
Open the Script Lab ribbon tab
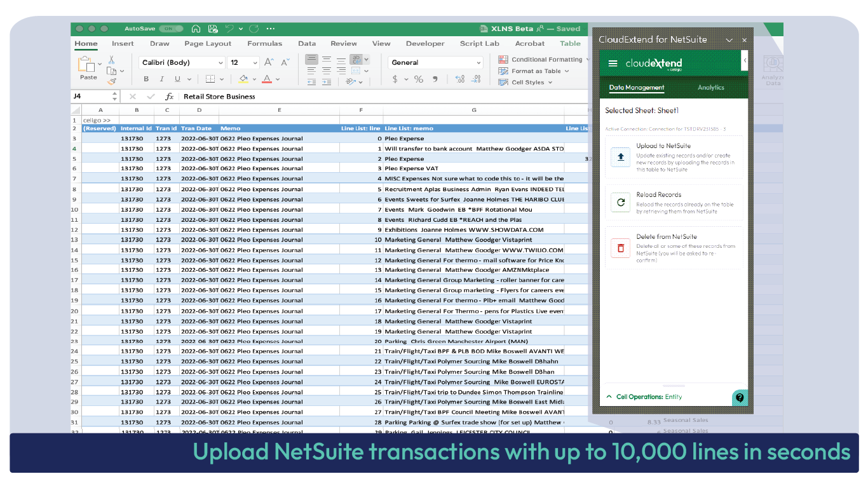coord(480,44)
